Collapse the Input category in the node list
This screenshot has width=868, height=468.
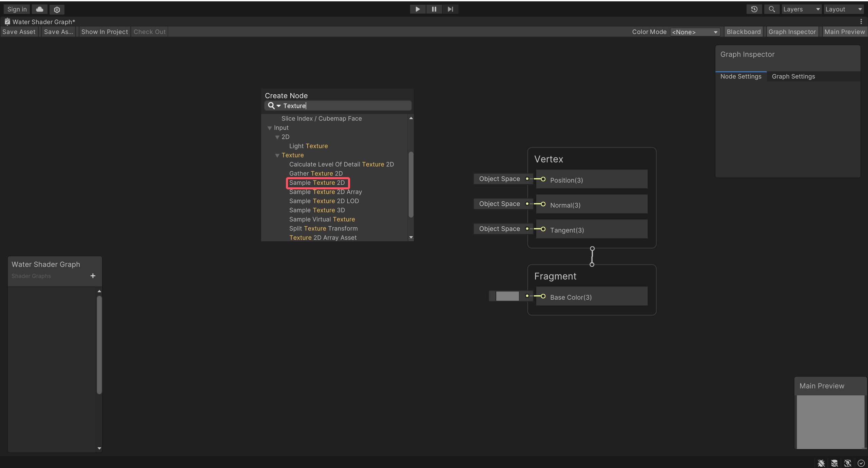[x=270, y=128]
